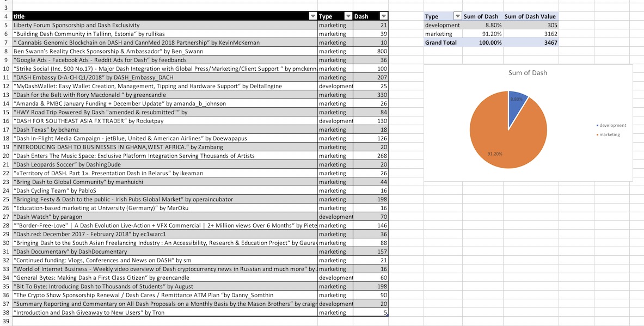The width and height of the screenshot is (644, 326).
Task: Select the Crypto Show Sponsorship Renewal cell
Action: coord(165,295)
